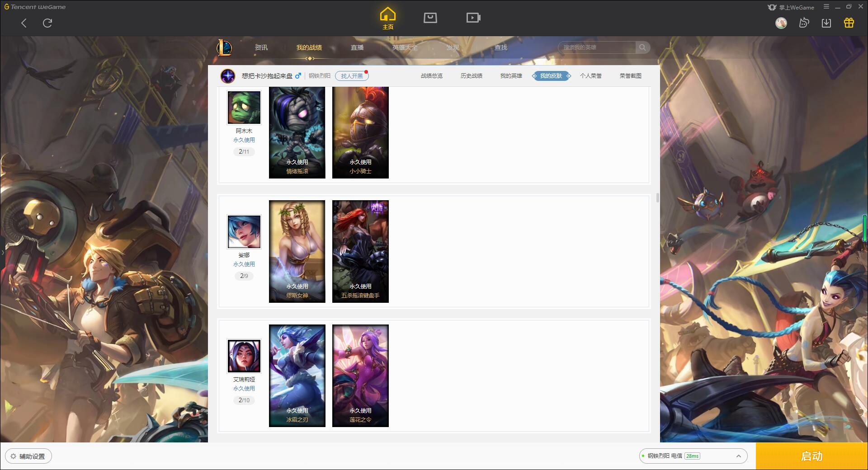Open the friends chat icon
The height and width of the screenshot is (470, 868).
coord(804,23)
